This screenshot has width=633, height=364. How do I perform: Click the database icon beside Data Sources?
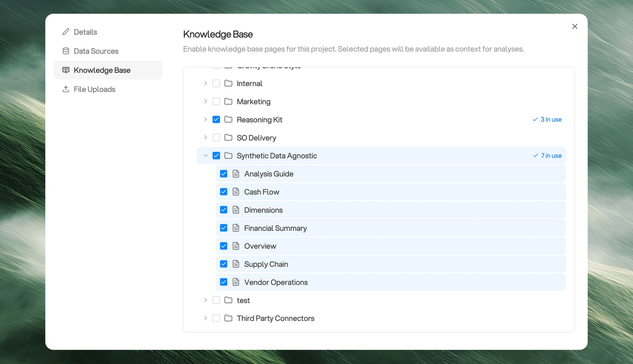[66, 51]
